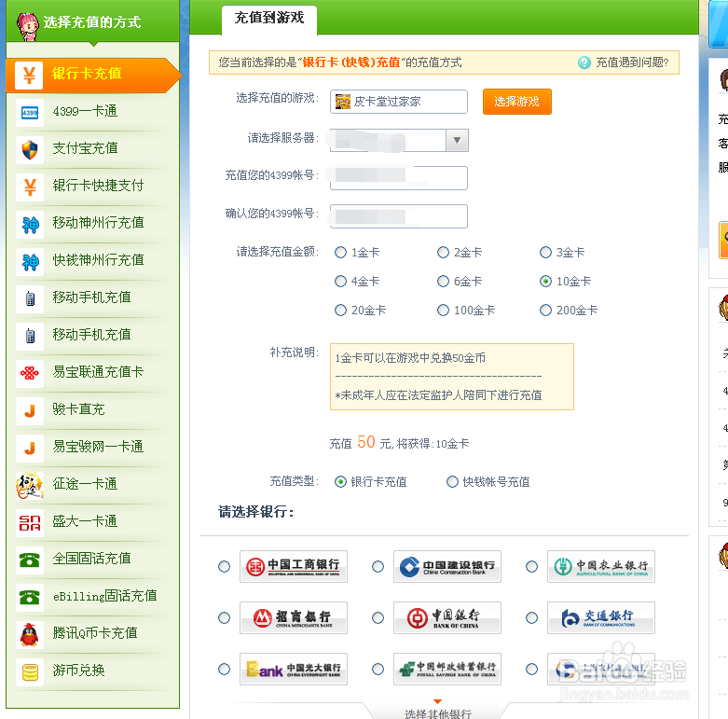The image size is (728, 719).
Task: Expand 选择其他银行 to show more banks
Action: click(437, 713)
